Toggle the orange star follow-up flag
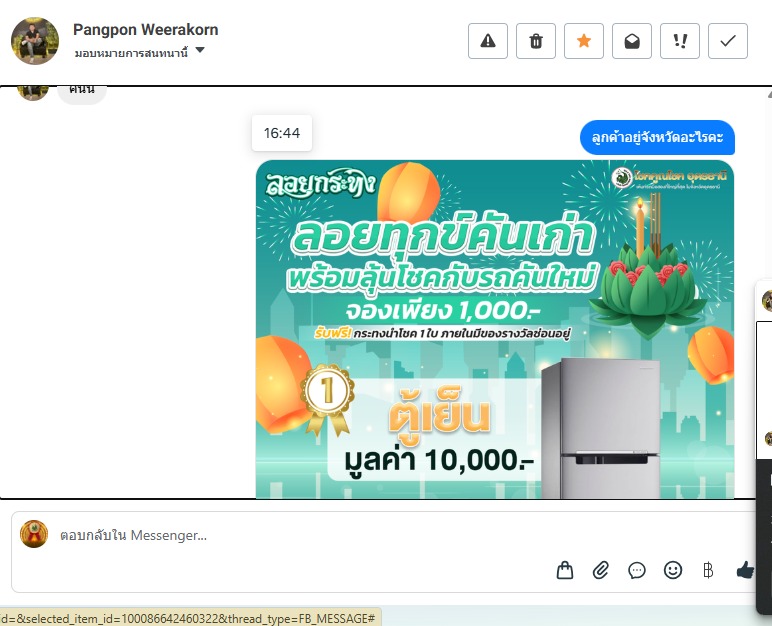This screenshot has height=626, width=772. pos(583,41)
